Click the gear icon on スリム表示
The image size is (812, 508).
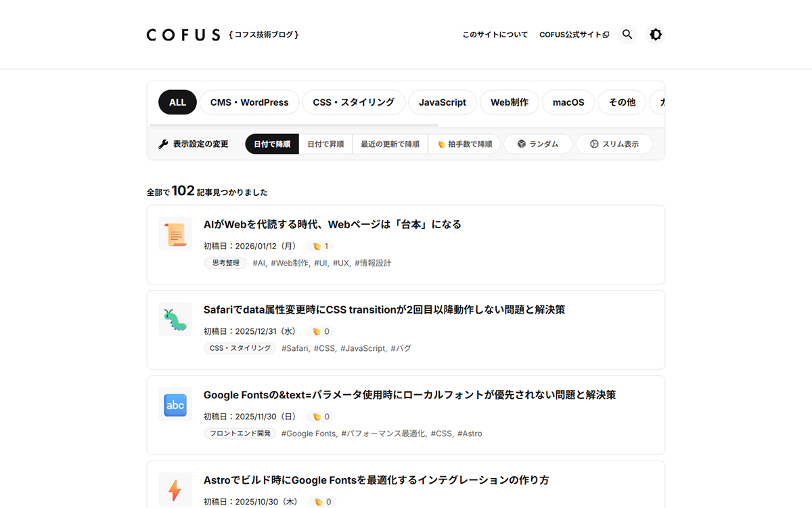(x=593, y=144)
